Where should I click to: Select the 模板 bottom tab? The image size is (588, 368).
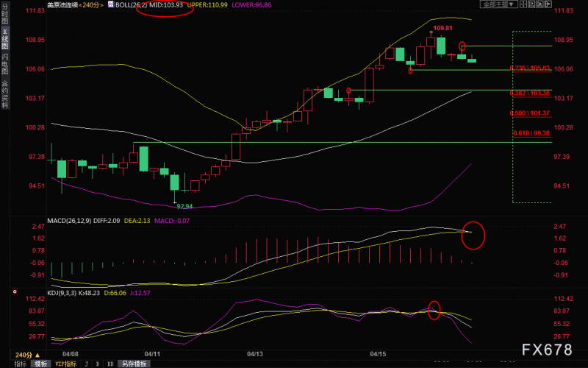[40, 364]
